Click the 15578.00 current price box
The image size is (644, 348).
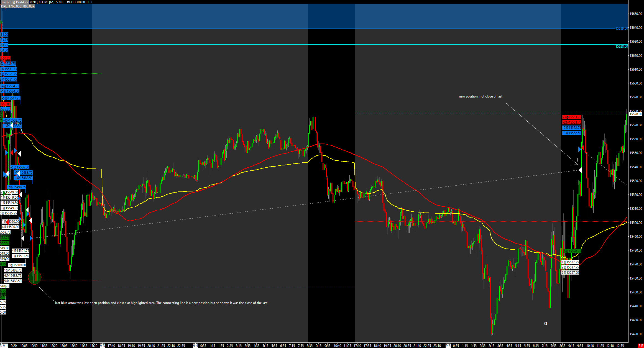click(636, 114)
